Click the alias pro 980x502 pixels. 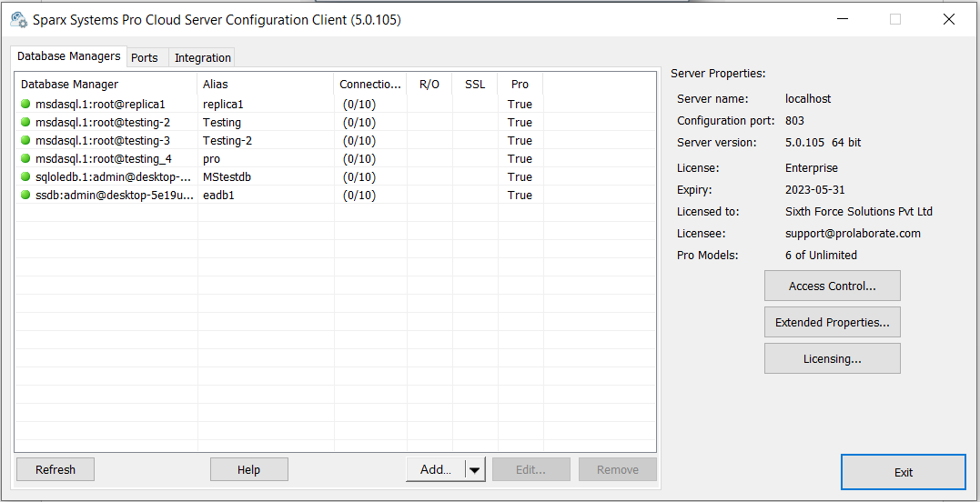tap(211, 158)
